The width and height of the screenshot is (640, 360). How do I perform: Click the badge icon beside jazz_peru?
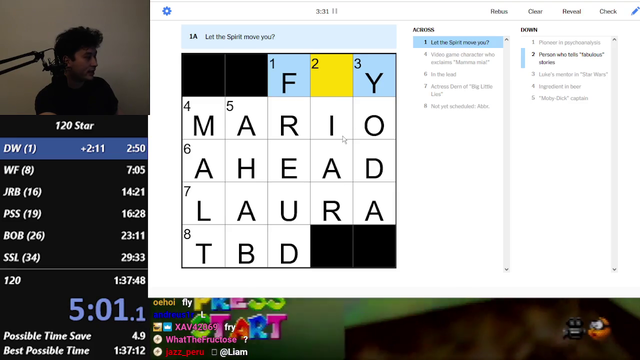pos(158,352)
